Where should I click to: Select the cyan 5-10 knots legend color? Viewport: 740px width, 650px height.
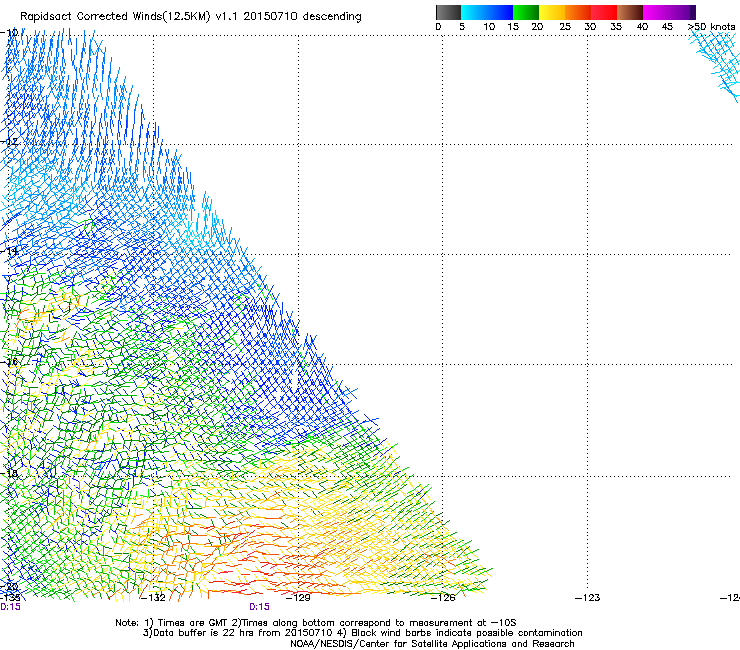pyautogui.click(x=474, y=12)
